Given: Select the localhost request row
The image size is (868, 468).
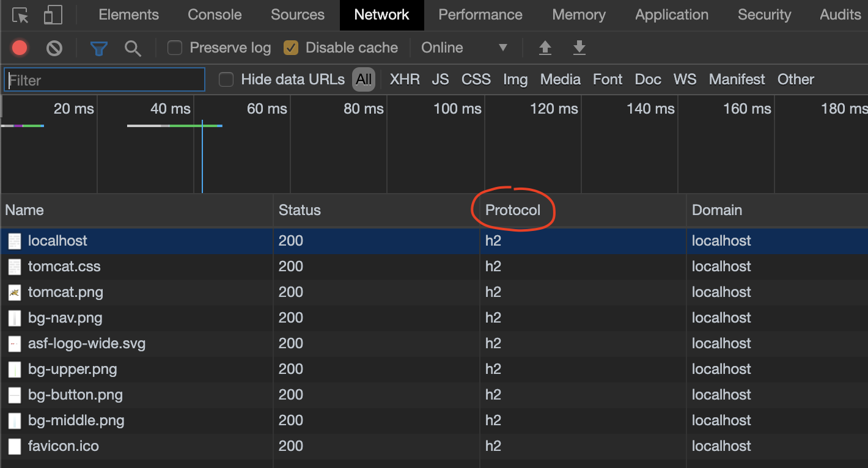Looking at the screenshot, I should click(434, 241).
